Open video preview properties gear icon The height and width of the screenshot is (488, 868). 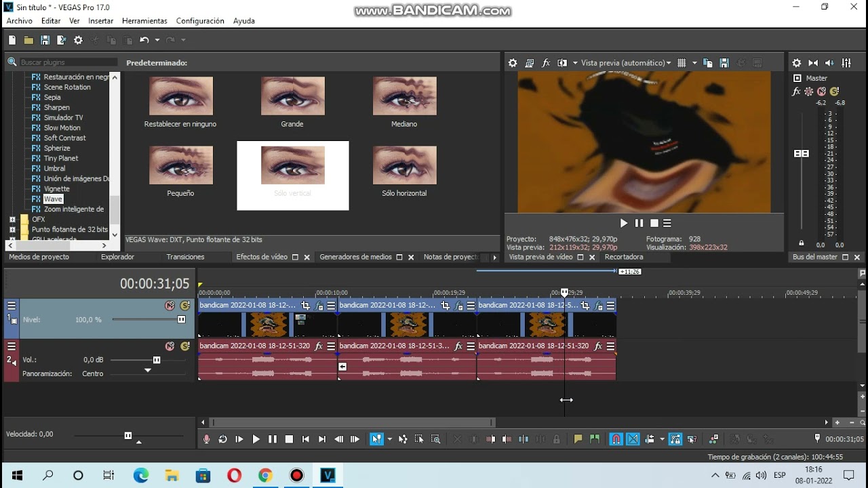[x=513, y=63]
